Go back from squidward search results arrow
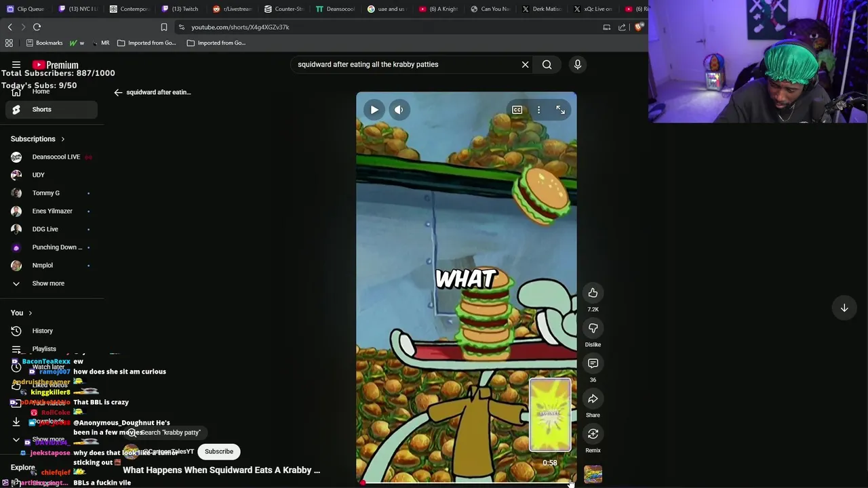868x488 pixels. (118, 92)
